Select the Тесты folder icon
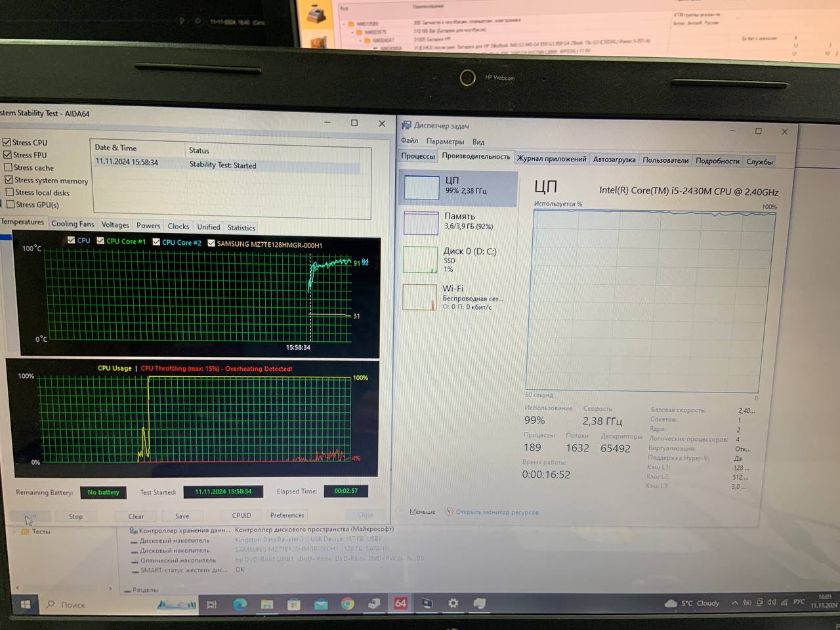The width and height of the screenshot is (840, 630). [x=25, y=532]
